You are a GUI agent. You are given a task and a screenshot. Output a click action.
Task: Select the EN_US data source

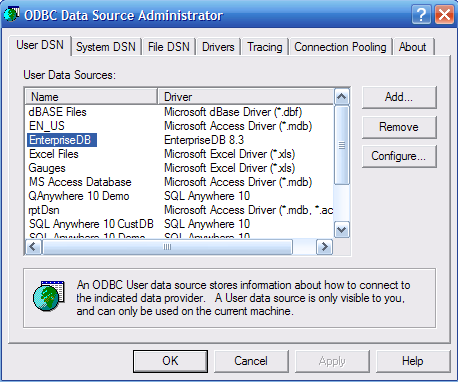(47, 126)
